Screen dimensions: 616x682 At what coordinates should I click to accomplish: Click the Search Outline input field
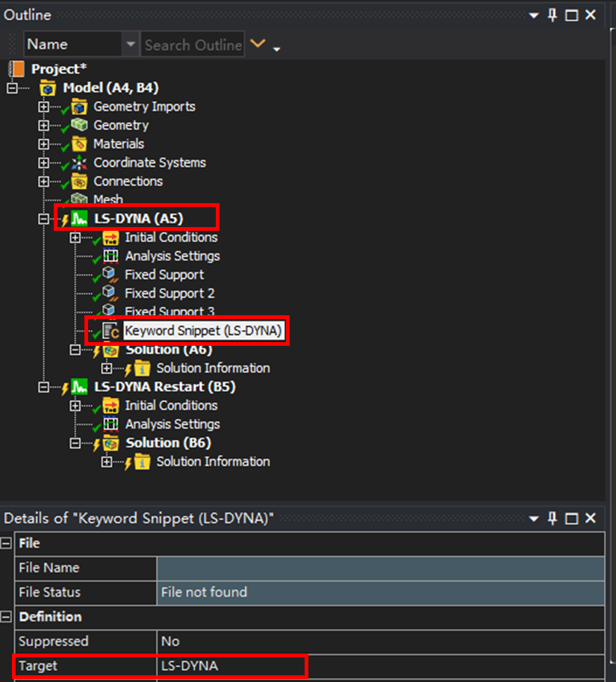[193, 44]
